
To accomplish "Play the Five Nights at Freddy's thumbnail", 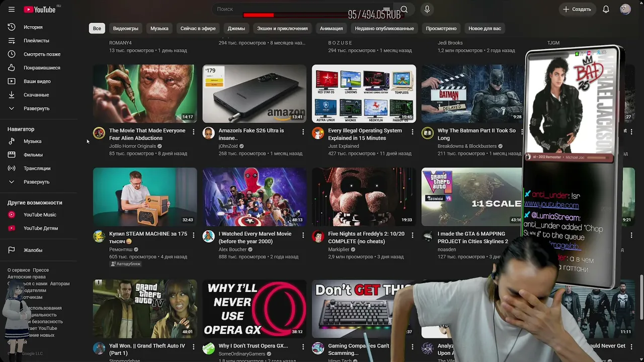I will (364, 197).
